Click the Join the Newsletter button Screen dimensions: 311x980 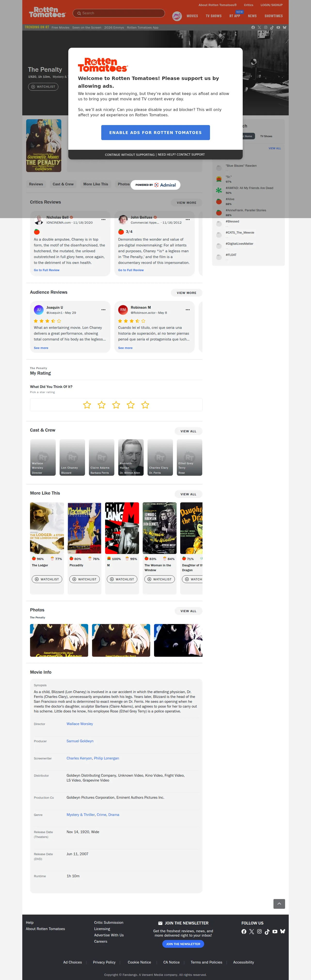coord(183,944)
